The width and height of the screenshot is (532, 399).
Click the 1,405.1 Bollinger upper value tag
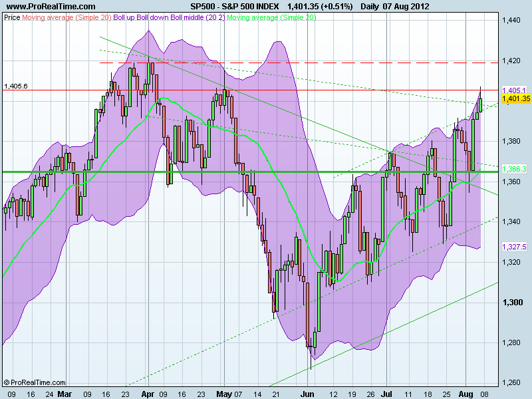tap(514, 90)
